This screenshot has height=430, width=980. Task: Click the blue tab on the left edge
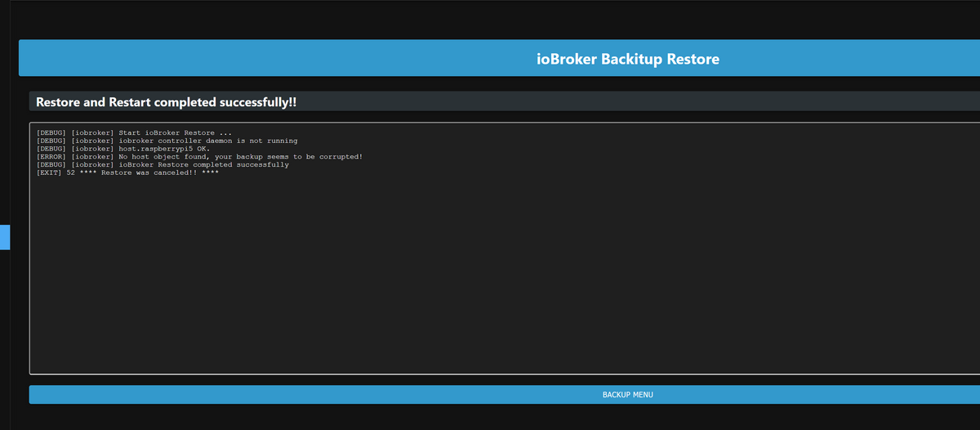[4, 237]
